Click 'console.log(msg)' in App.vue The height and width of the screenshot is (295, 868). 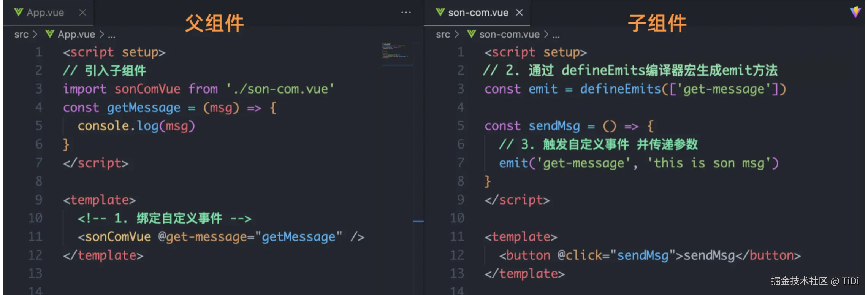tap(136, 126)
